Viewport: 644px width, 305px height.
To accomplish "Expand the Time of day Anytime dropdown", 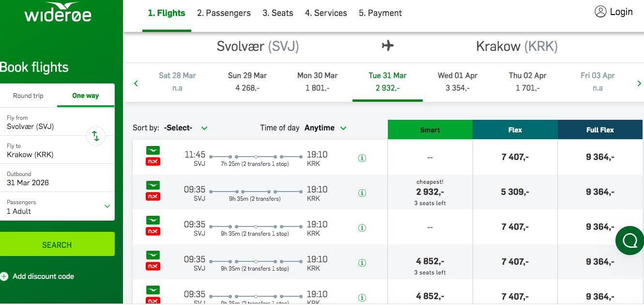I will (325, 128).
